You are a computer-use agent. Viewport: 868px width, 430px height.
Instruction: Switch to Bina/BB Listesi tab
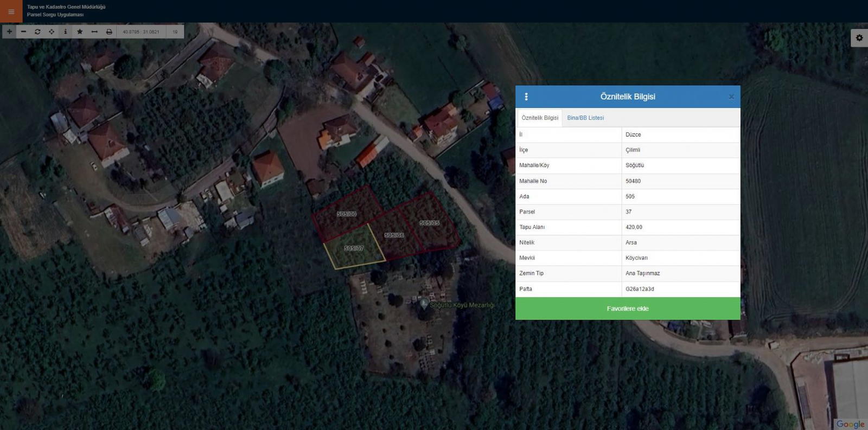pyautogui.click(x=585, y=118)
